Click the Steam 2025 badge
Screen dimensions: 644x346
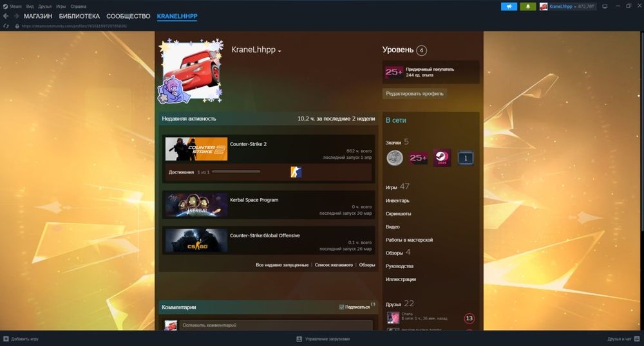pyautogui.click(x=442, y=158)
